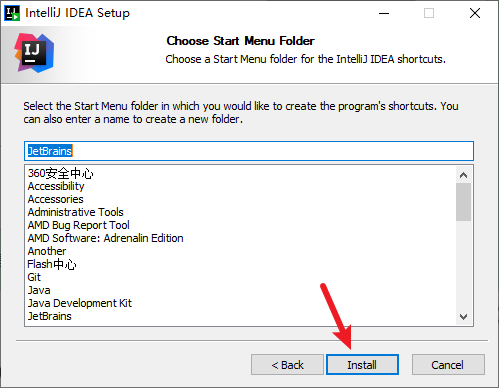Click the JetBrains folder name field

point(249,151)
